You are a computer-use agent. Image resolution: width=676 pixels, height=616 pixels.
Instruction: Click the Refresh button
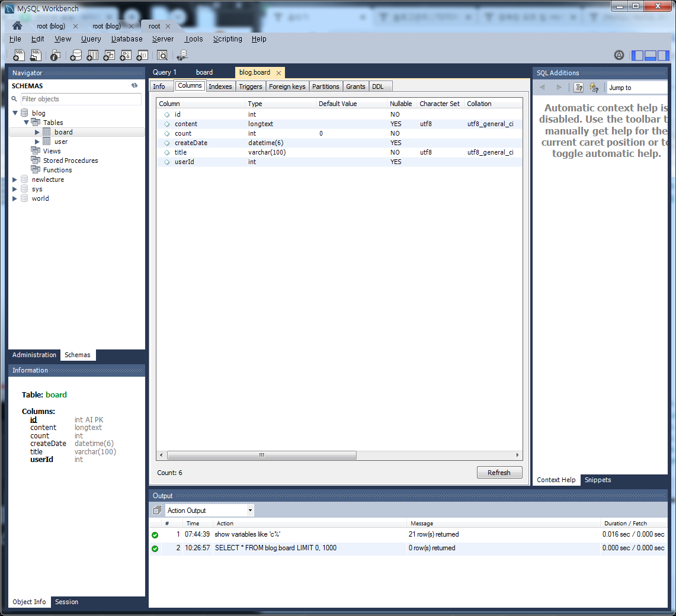pyautogui.click(x=499, y=473)
